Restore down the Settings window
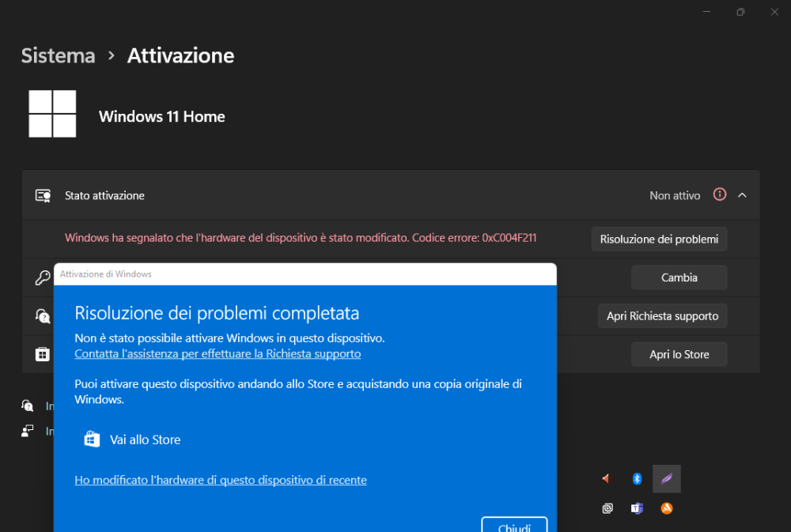The image size is (791, 532). coord(740,12)
